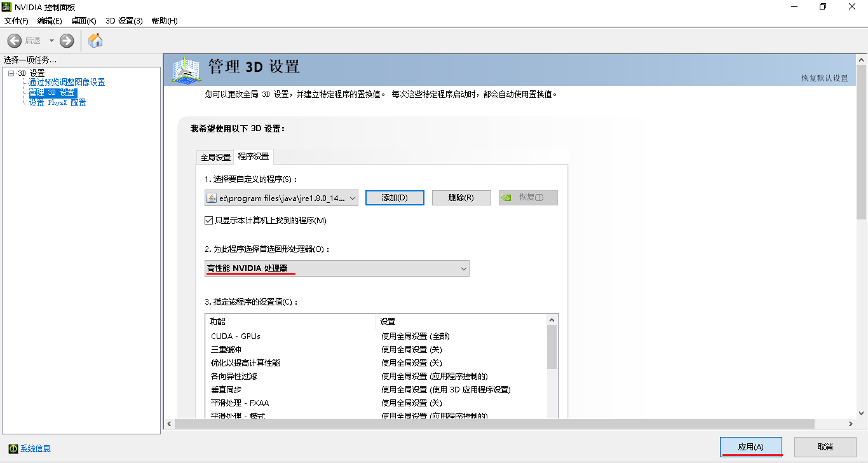Open the 系统信息 link
This screenshot has width=868, height=463.
pos(36,448)
